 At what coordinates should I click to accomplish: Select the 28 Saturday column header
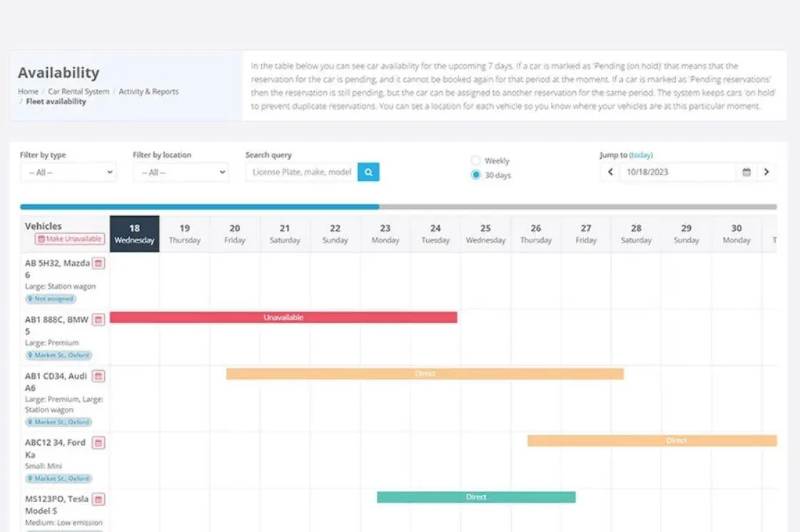[637, 234]
